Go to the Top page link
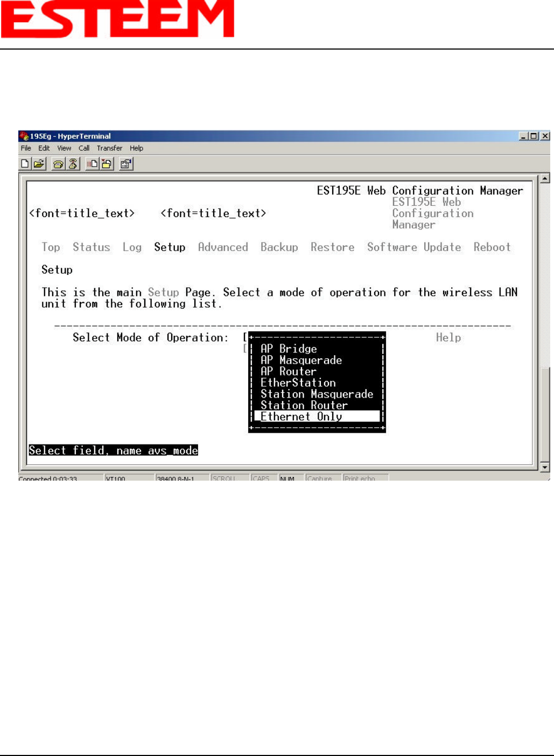Screen dimensions: 554x756 pos(51,247)
